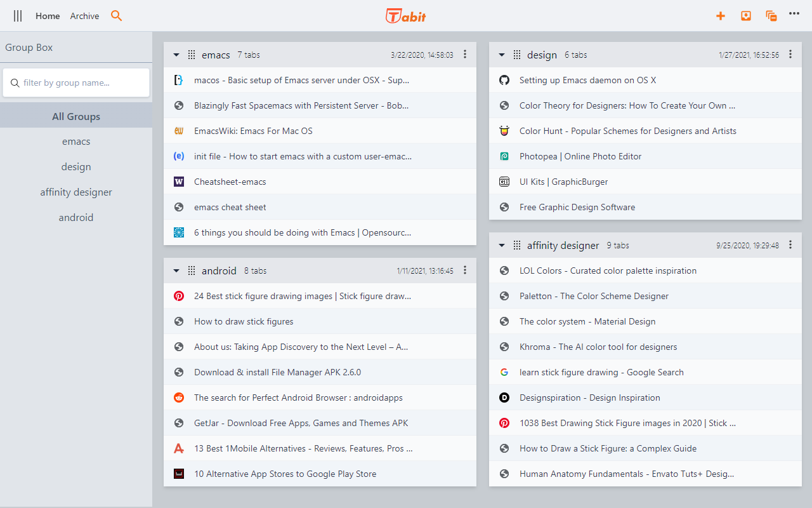Open Photopea Online Photo Editor link
Viewport: 812px width, 508px height.
[x=580, y=156]
